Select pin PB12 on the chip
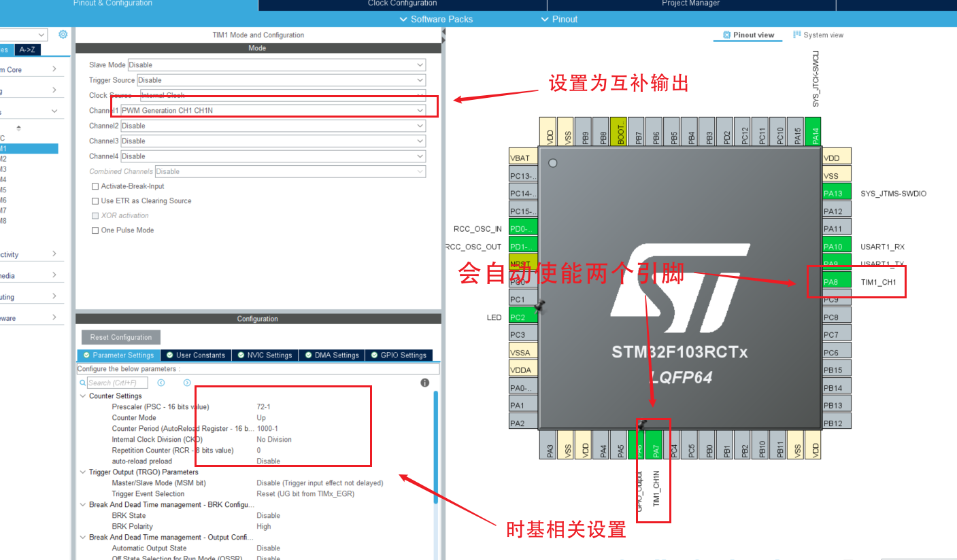 click(837, 423)
